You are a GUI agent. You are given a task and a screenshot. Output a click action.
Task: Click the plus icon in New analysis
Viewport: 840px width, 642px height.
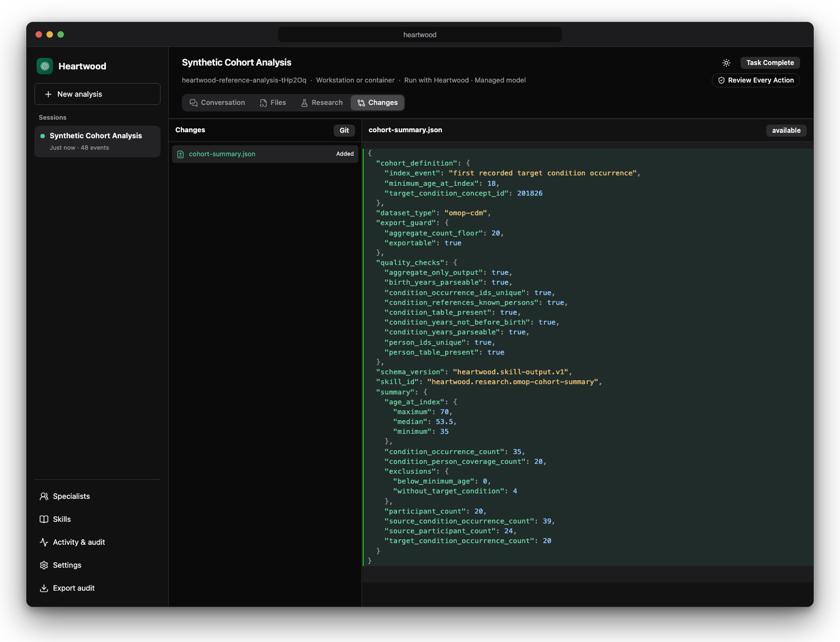point(48,94)
